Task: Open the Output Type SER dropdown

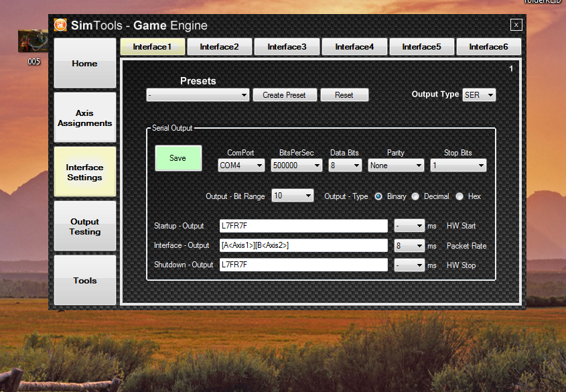Action: click(x=479, y=95)
